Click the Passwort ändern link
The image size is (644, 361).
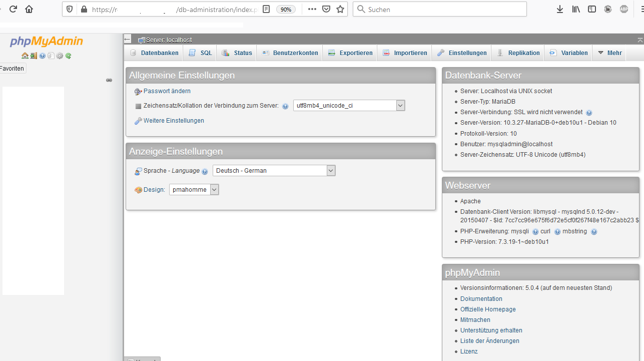(167, 91)
